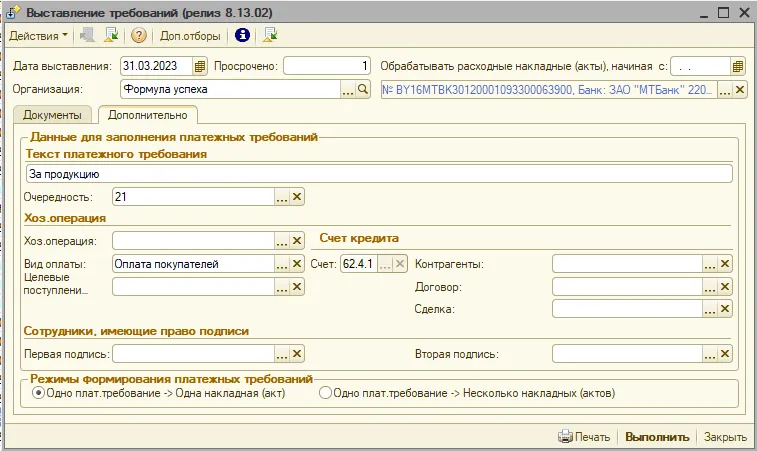This screenshot has width=757, height=451.
Task: Click the bank account BY16MTBK field
Action: [549, 89]
